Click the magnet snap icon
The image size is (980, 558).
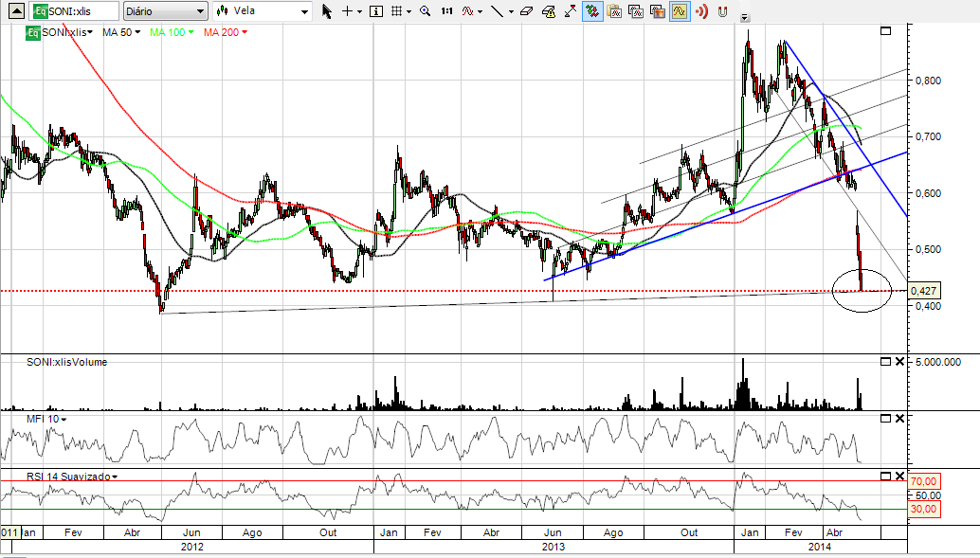(722, 11)
